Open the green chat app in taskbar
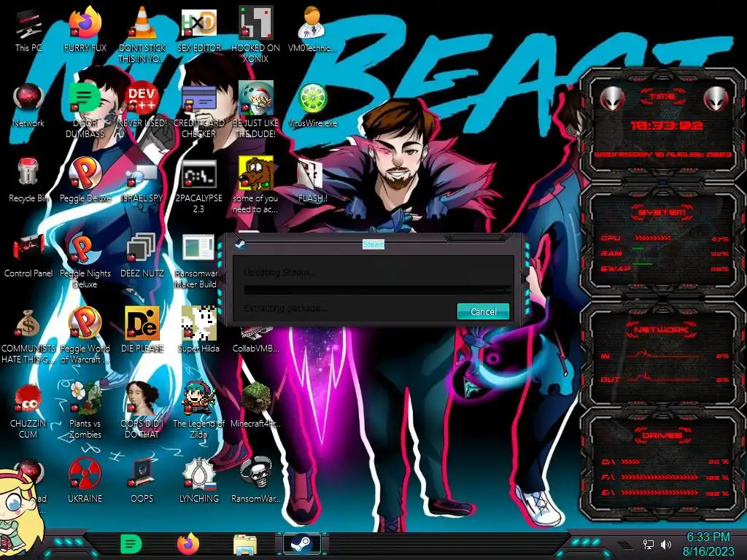The image size is (747, 560). point(131,544)
